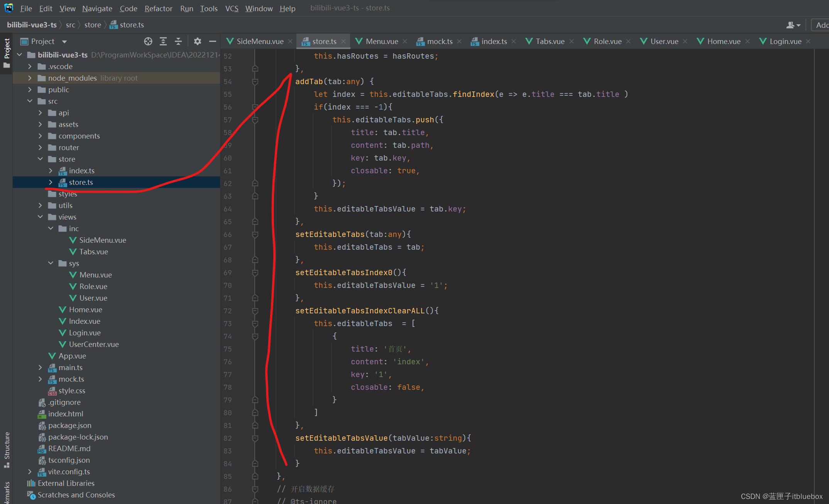
Task: Switch to the Login.vue tab
Action: [785, 41]
